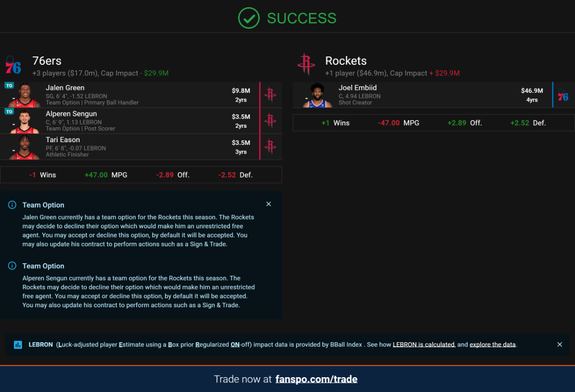Click Joel Embiid's Shot Creator role label
The width and height of the screenshot is (575, 392).
(x=355, y=102)
